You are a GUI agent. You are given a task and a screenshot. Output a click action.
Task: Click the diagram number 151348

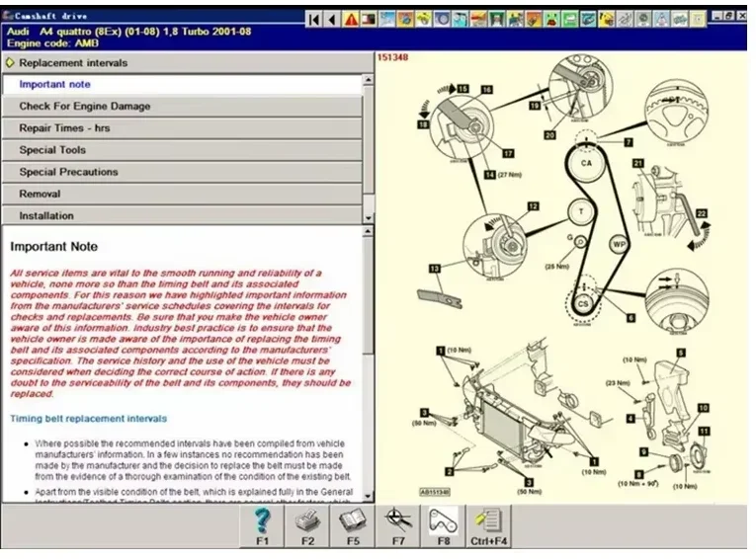392,57
